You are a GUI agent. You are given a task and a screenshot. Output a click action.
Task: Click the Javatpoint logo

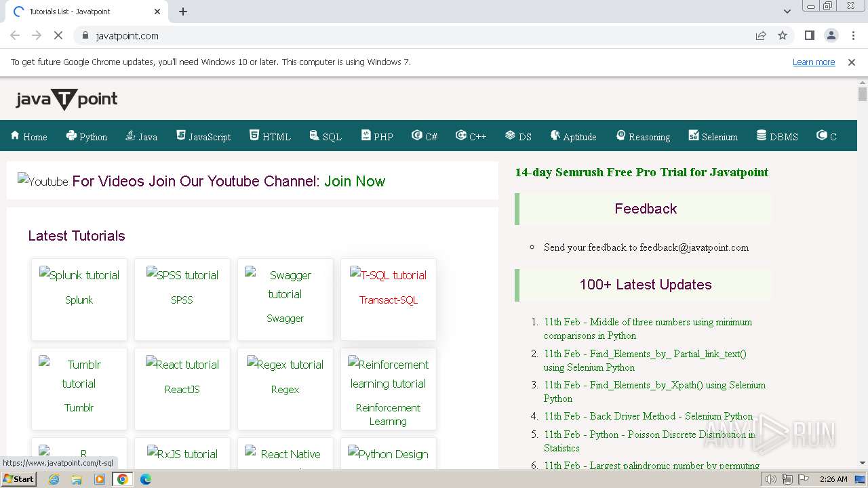66,100
